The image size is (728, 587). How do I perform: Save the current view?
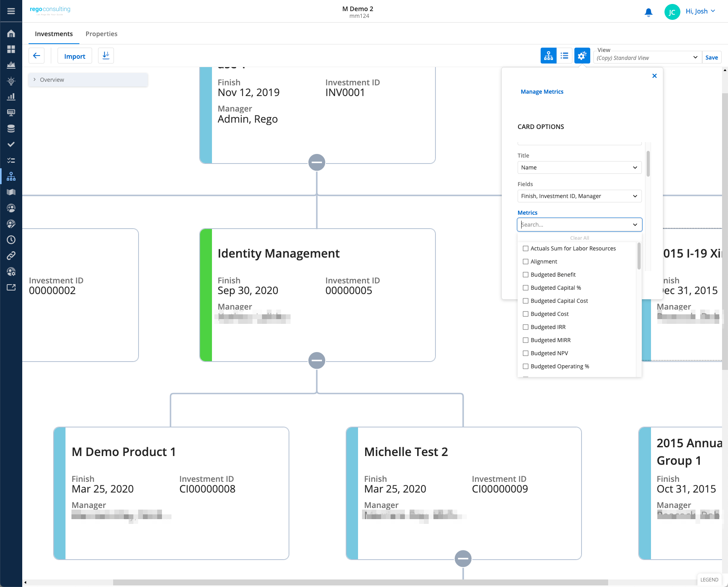tap(712, 58)
